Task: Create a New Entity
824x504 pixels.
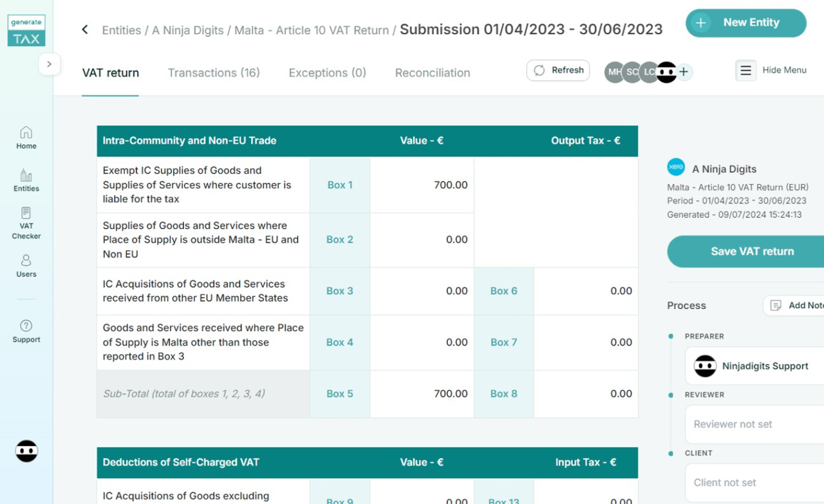Action: pos(745,23)
